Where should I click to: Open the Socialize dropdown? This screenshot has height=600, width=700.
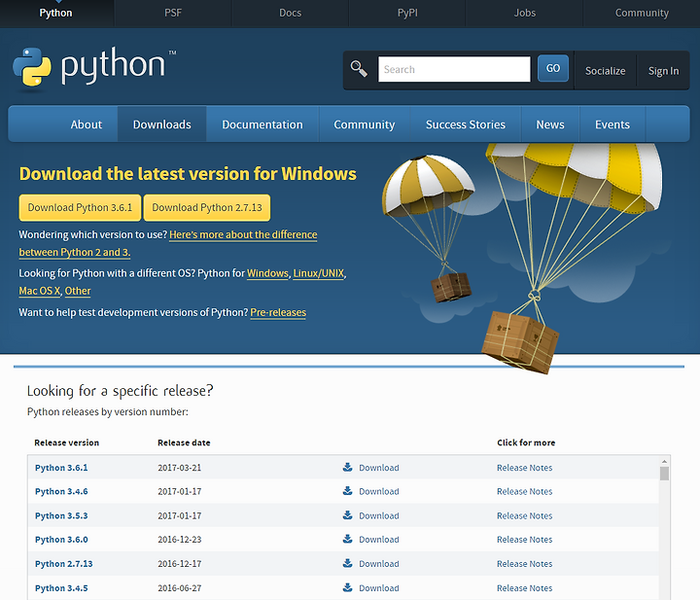(x=605, y=71)
